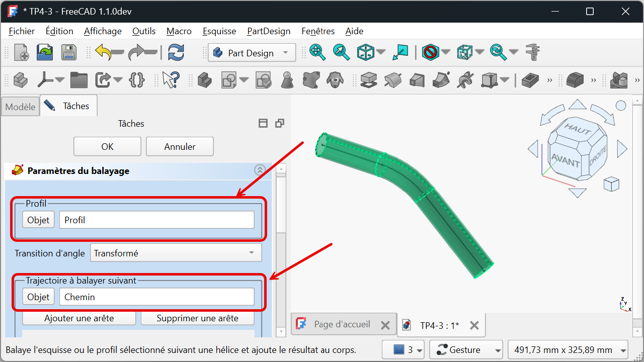Viewport: 644px width, 362px height.
Task: Click the fit all zoom icon
Action: click(317, 52)
